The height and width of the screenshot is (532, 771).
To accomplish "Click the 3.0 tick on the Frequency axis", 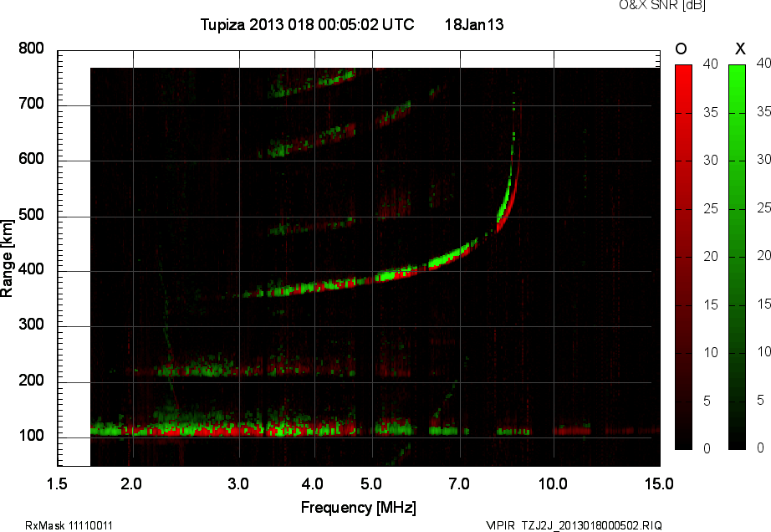I will click(x=238, y=484).
